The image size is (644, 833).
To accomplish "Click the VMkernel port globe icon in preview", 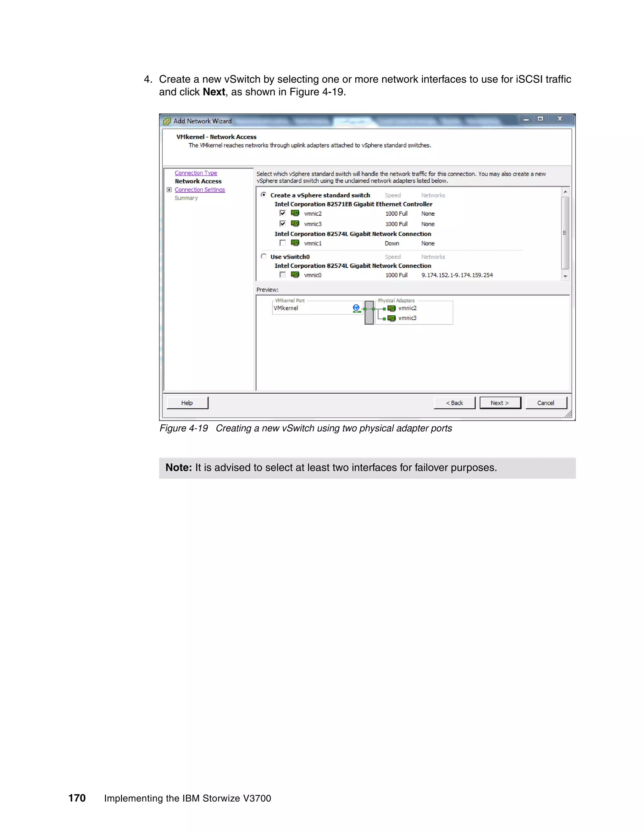I will click(356, 308).
